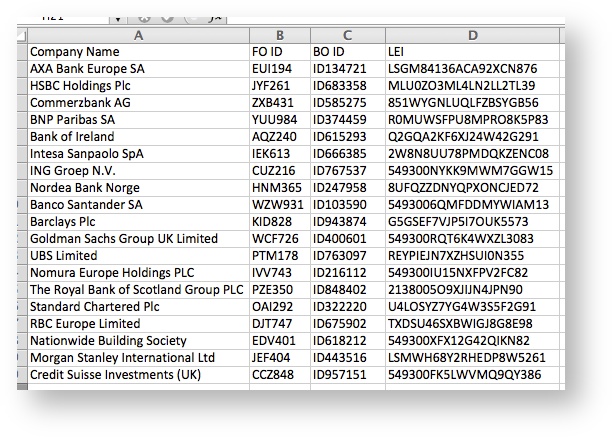Select column C header

coord(348,36)
